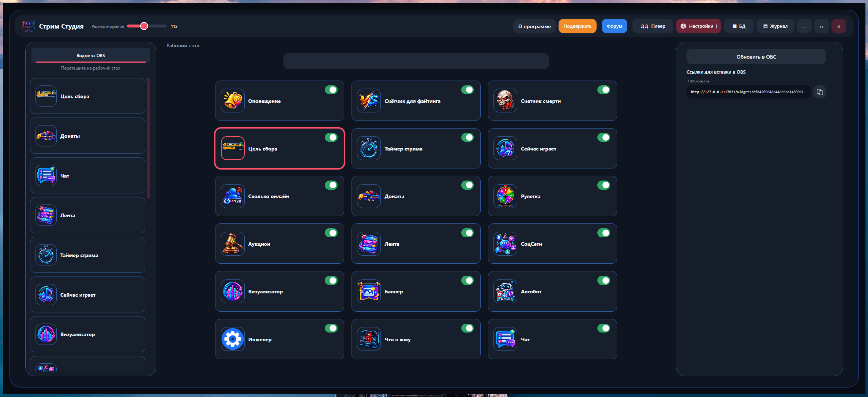Open the Форум link button
Viewport: 868px width, 397px height.
(x=614, y=26)
